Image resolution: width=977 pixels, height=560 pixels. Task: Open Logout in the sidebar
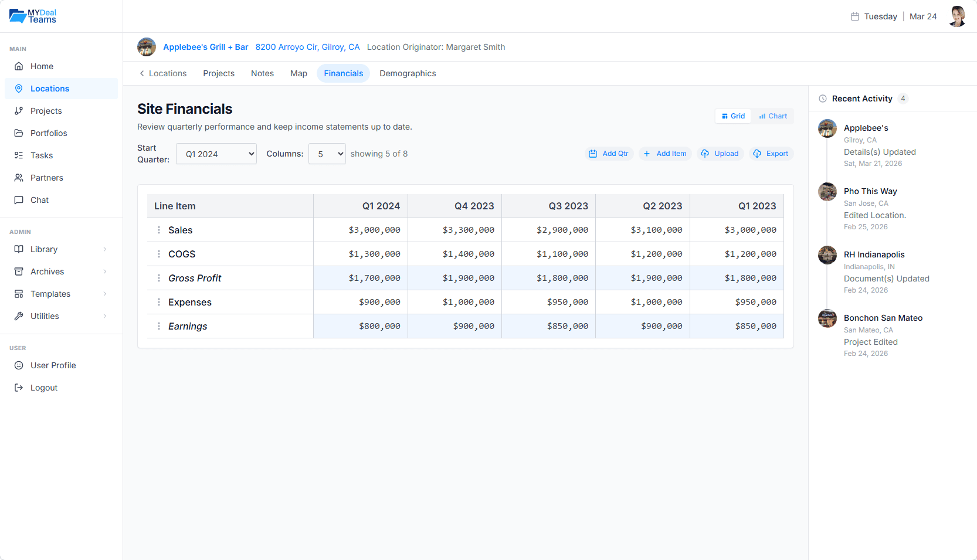(61, 388)
